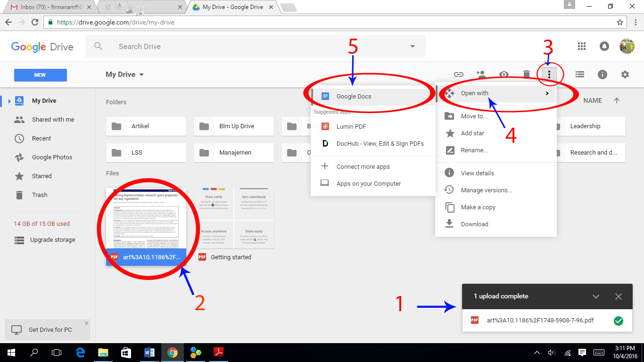Collapse the upload complete panel
The image size is (644, 362).
click(x=596, y=296)
